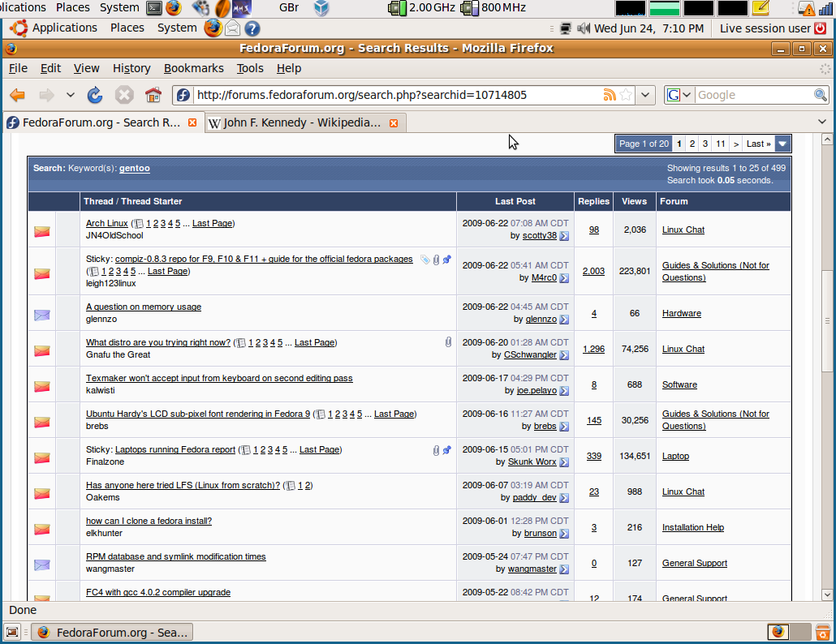Open 'A question on memory usage' thread

(x=144, y=307)
